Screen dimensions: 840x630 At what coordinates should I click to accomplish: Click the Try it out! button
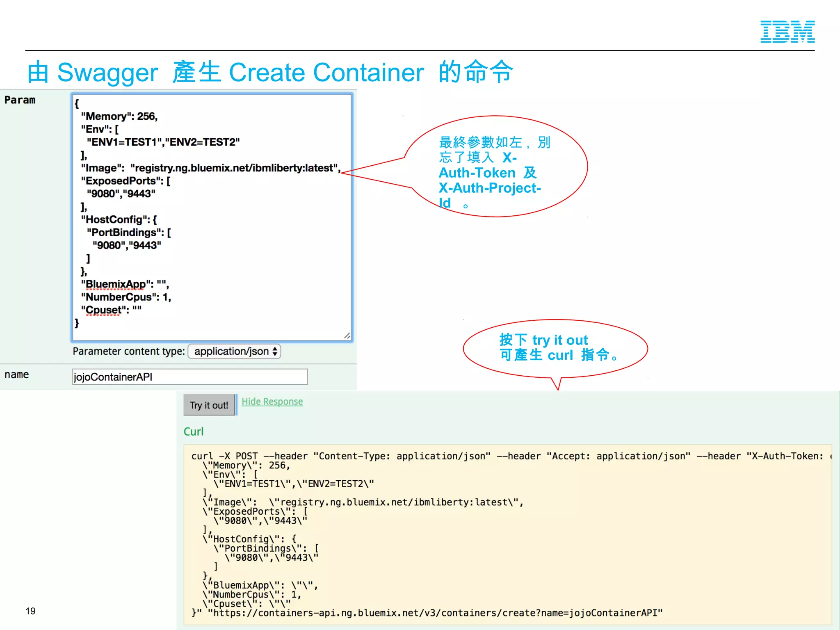[209, 405]
